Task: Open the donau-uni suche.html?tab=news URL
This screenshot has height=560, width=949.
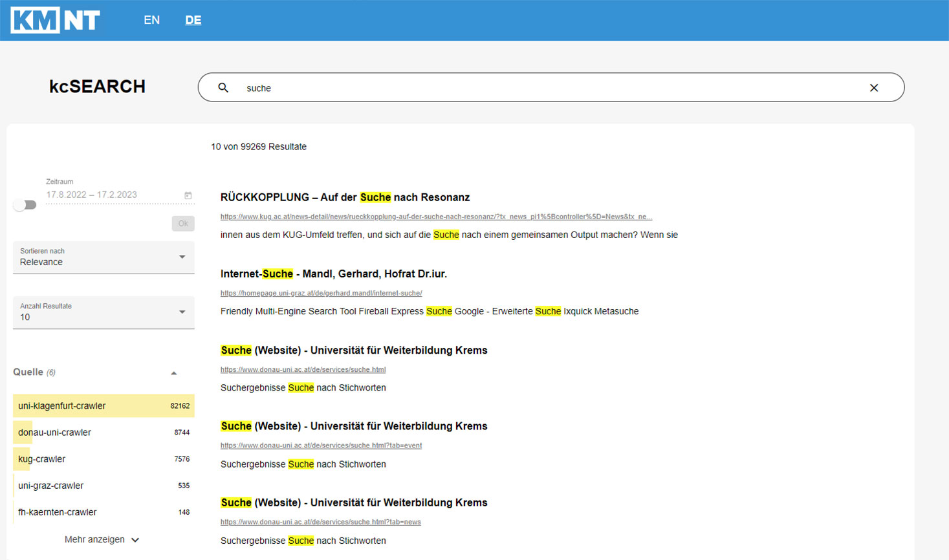Action: click(x=320, y=522)
